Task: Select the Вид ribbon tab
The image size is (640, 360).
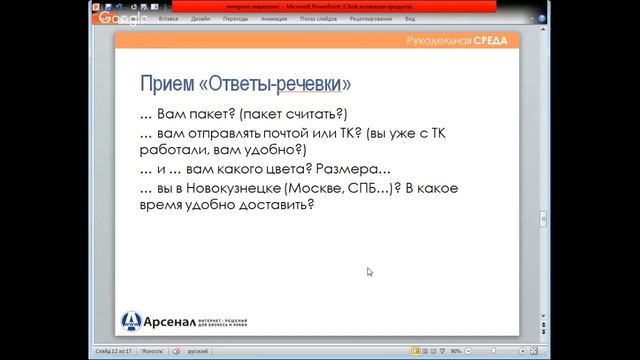Action: 410,19
